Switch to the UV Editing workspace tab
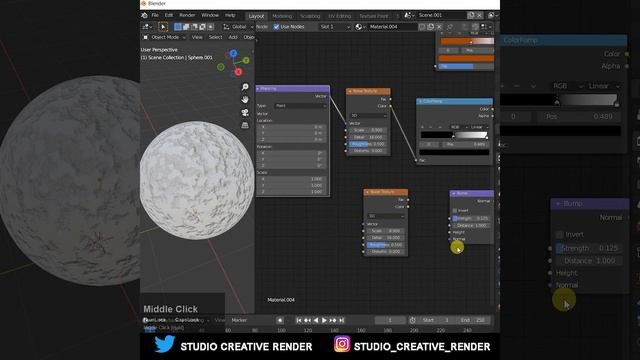 pos(340,16)
